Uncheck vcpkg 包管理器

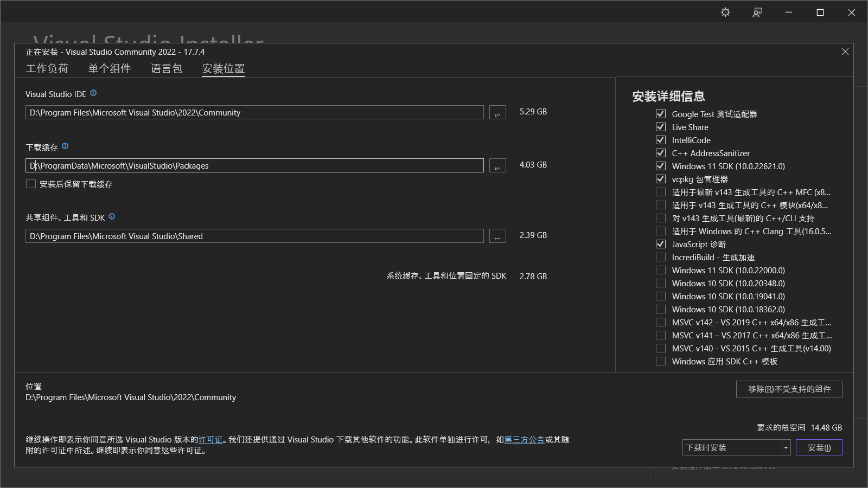[661, 179]
